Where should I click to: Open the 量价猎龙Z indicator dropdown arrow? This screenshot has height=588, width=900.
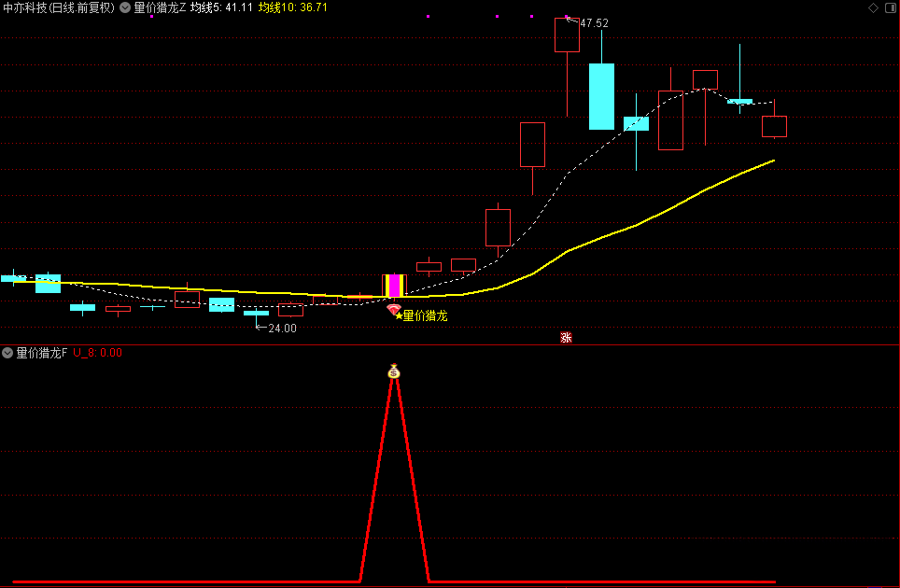125,8
